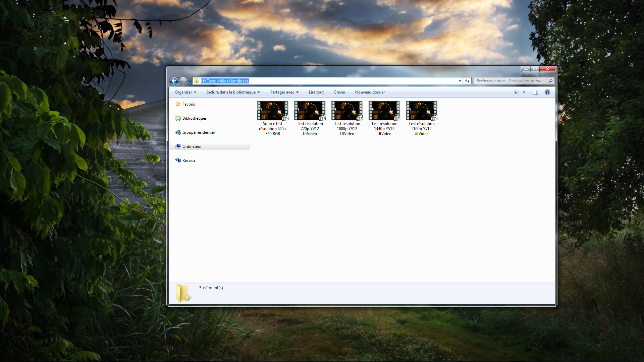Screen dimensions: 644x362
Task: Click the Ordinateur computer icon
Action: (178, 146)
